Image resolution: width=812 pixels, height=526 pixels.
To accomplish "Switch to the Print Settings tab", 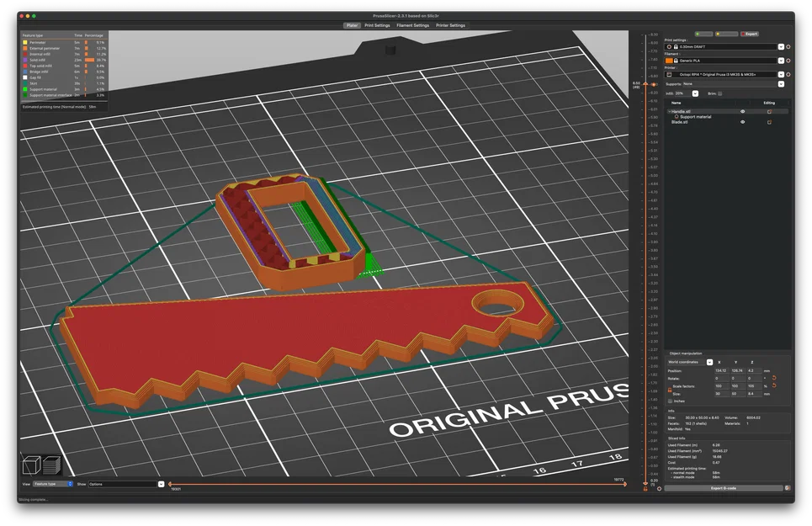I will (377, 25).
